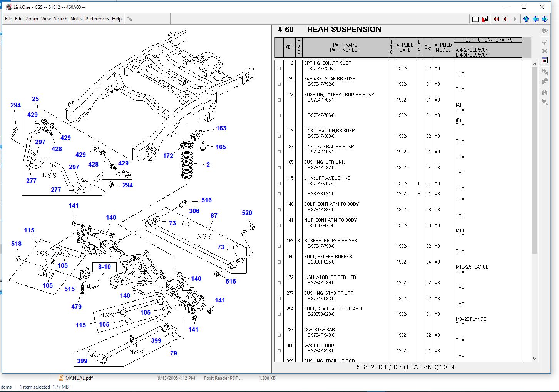Viewport: 559px width, 392px height.
Task: Open the catalog book icon on toolbar
Action: click(475, 18)
